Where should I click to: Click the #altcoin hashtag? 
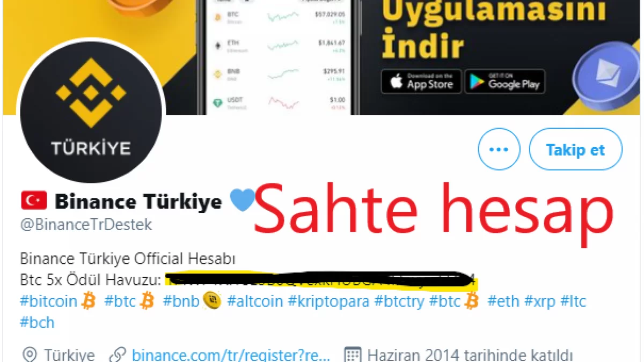click(255, 301)
